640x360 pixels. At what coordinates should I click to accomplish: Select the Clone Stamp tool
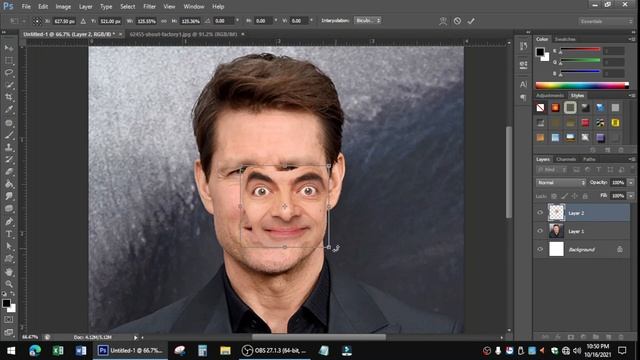pos(9,147)
